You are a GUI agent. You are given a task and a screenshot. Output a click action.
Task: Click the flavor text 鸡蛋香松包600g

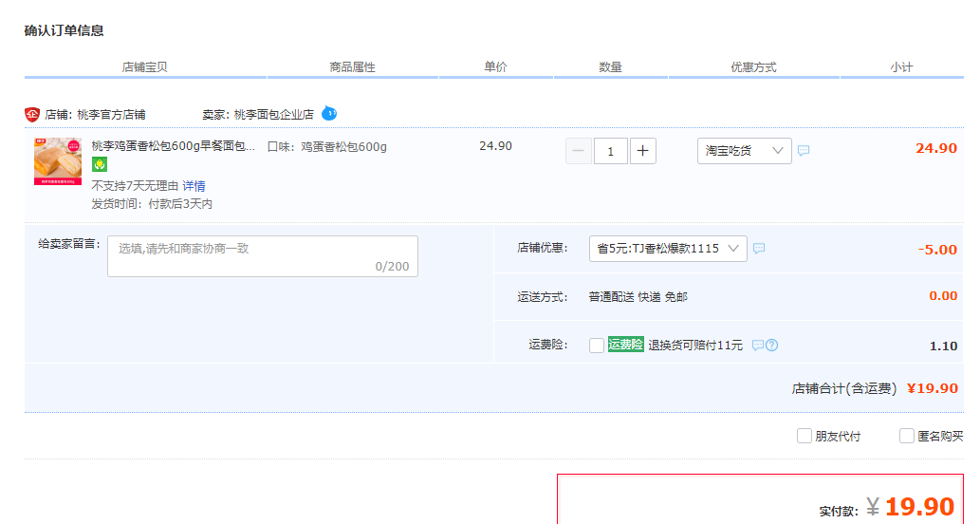(x=343, y=147)
